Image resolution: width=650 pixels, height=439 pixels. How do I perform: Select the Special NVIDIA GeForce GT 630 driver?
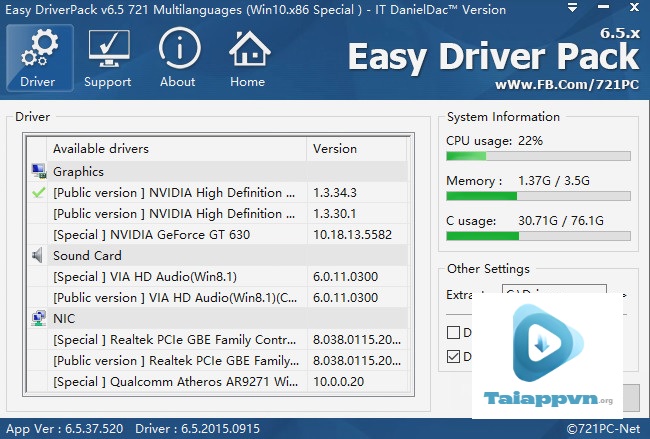(x=172, y=234)
